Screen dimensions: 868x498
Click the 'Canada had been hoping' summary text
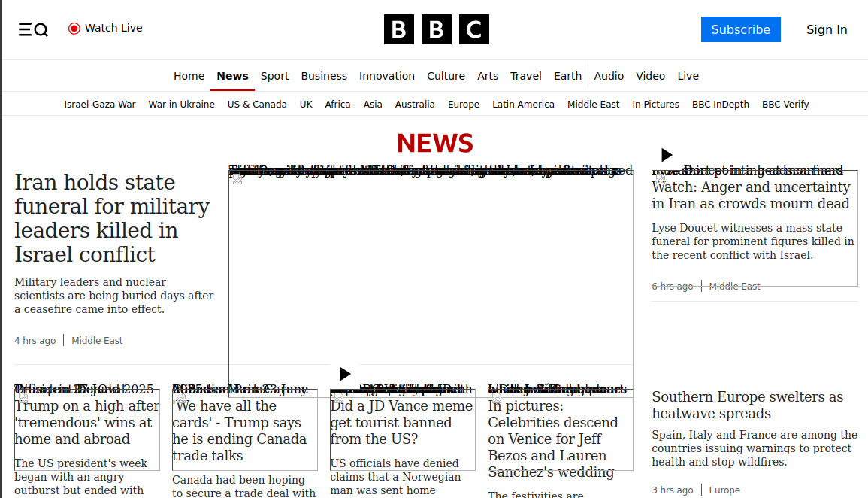[243, 486]
